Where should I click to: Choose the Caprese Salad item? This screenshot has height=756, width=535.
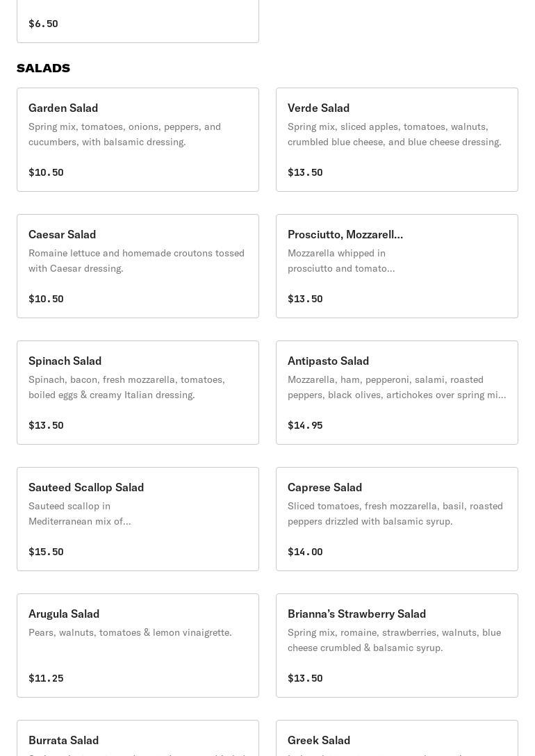point(397,519)
